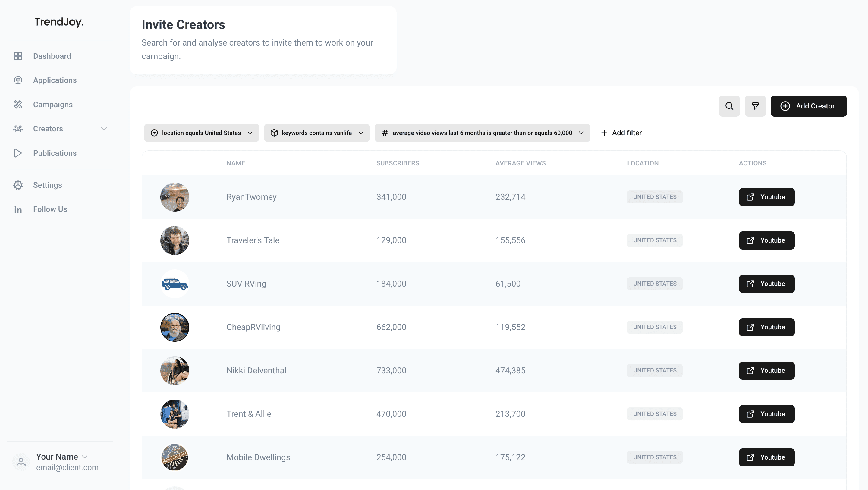Expand the Your Name account menu
This screenshot has height=490, width=868.
85,457
